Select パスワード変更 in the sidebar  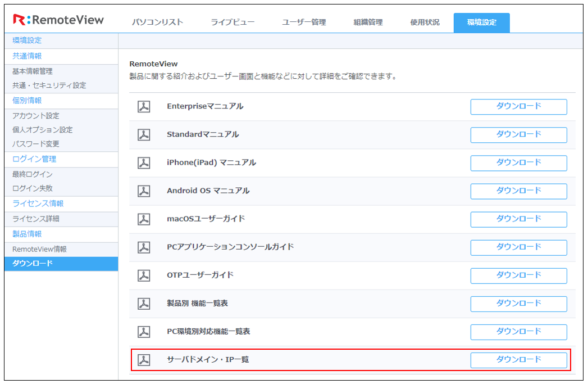tap(35, 144)
